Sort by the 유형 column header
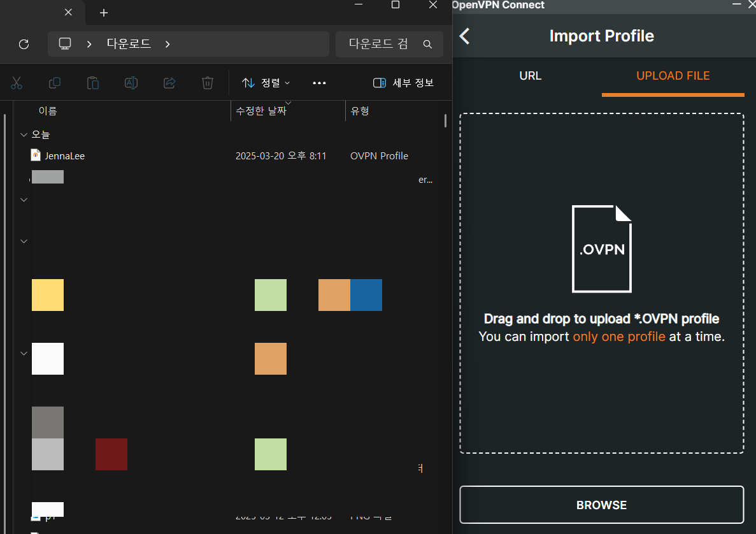This screenshot has height=534, width=756. click(360, 111)
